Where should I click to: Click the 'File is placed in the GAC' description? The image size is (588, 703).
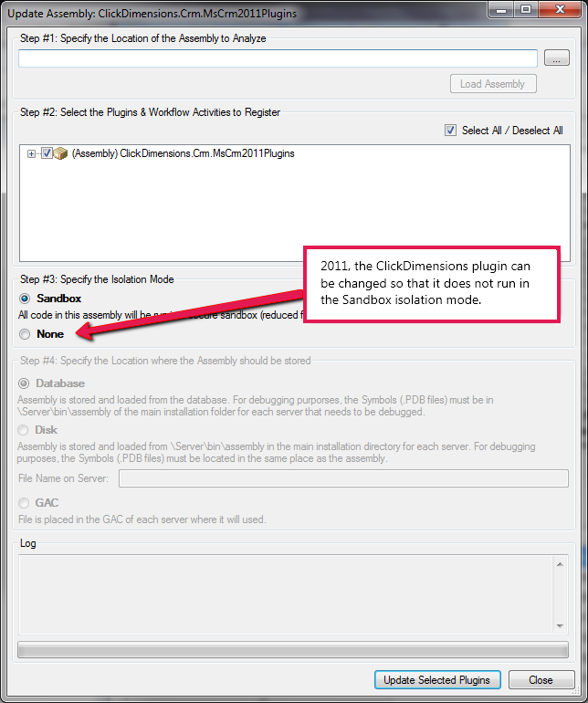coord(142,519)
